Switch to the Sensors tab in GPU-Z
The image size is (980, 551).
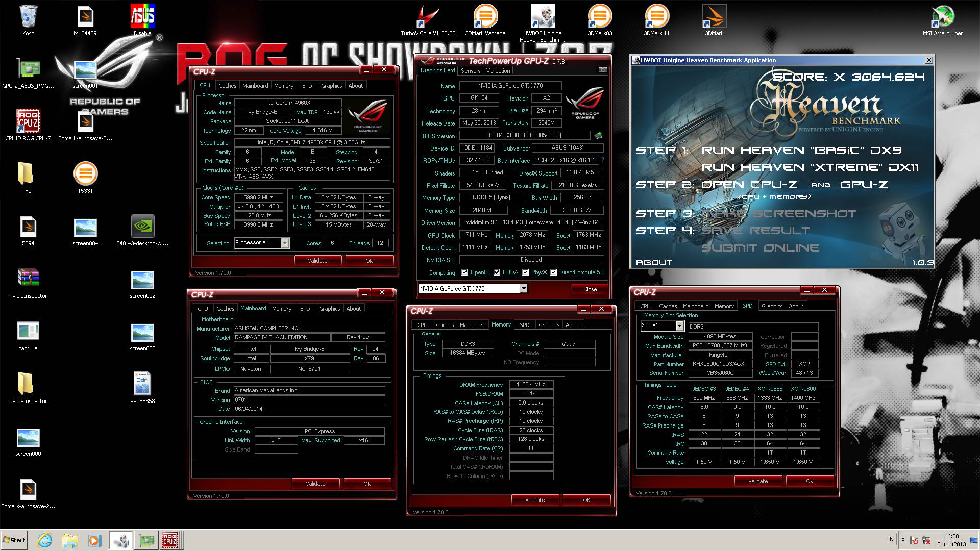pos(471,71)
